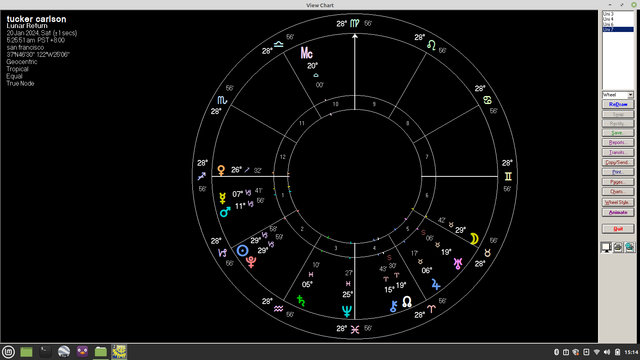Click the red Pluto glyph
This screenshot has width=640, height=360.
click(251, 262)
